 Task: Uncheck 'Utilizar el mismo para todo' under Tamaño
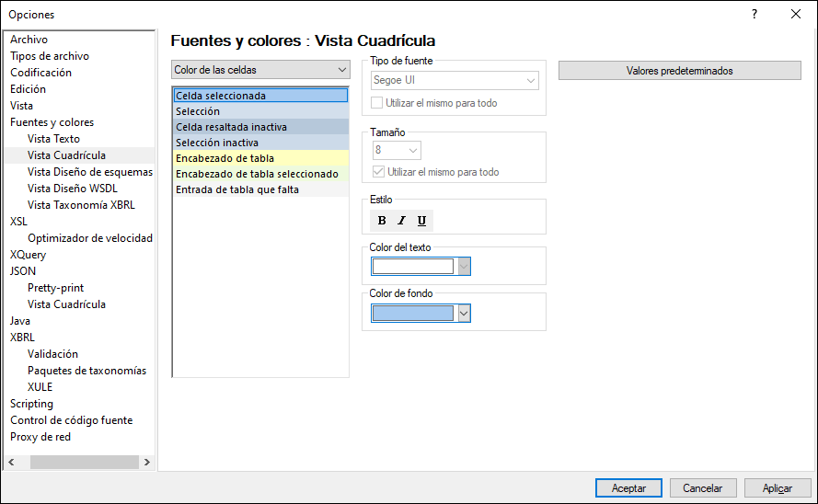coord(376,172)
